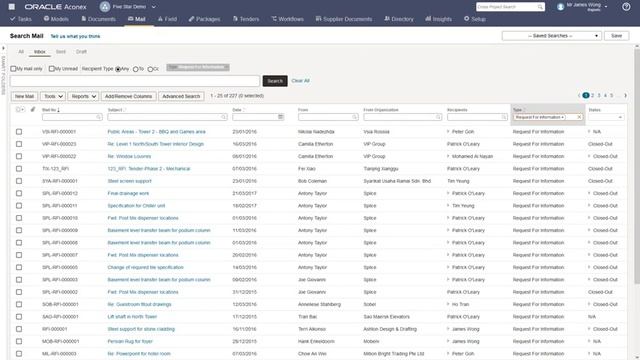640x360 pixels.
Task: Expand status arrow for VIP-RFI-000022 row
Action: click(x=589, y=156)
